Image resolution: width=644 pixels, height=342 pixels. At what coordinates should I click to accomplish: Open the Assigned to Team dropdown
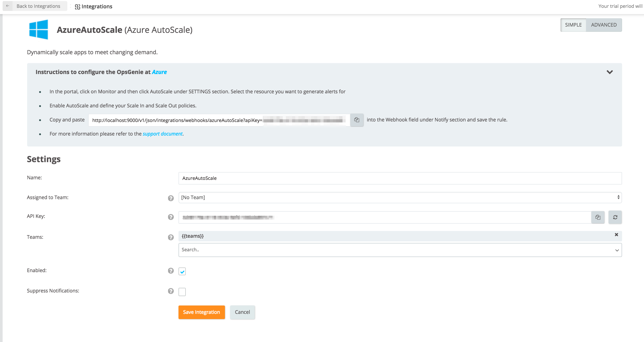[x=400, y=198]
